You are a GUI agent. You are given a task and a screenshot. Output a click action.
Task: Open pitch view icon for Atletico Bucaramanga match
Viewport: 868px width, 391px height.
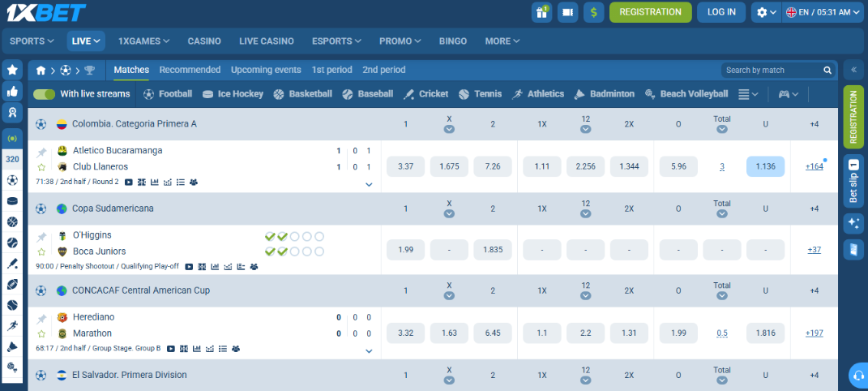[x=140, y=182]
